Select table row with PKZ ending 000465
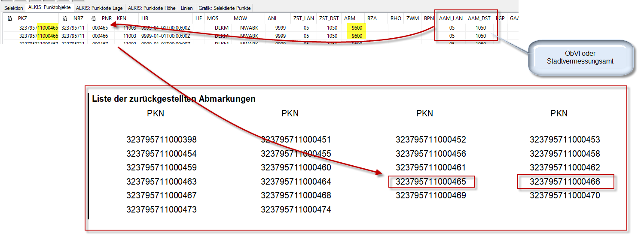The image size is (644, 246). 39,28
